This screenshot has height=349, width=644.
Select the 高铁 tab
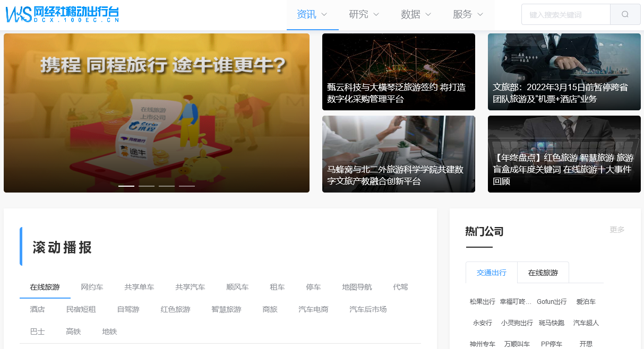(x=74, y=331)
